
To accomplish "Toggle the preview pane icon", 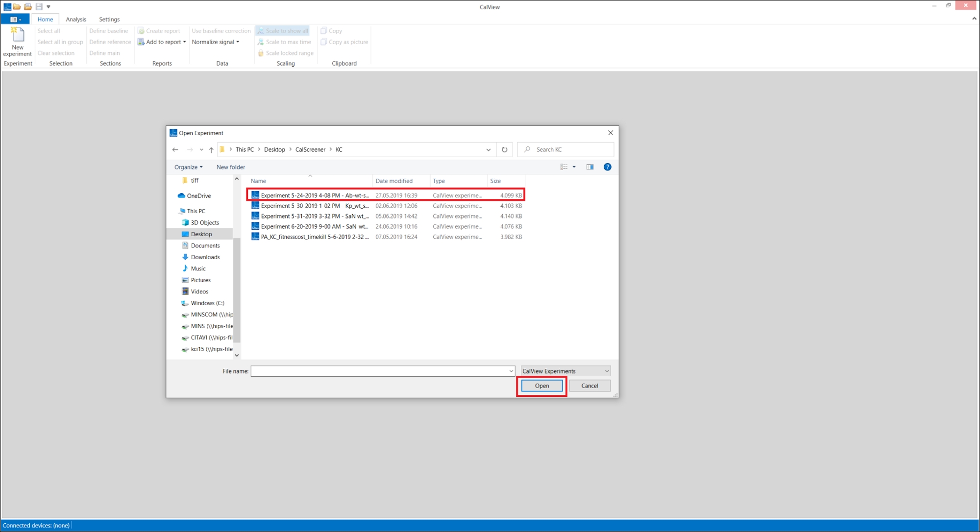I will (590, 167).
